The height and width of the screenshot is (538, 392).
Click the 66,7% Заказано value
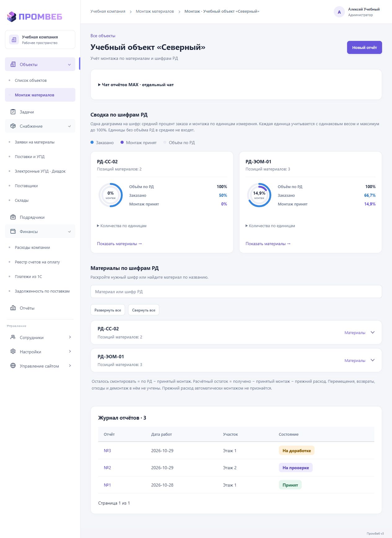370,196
